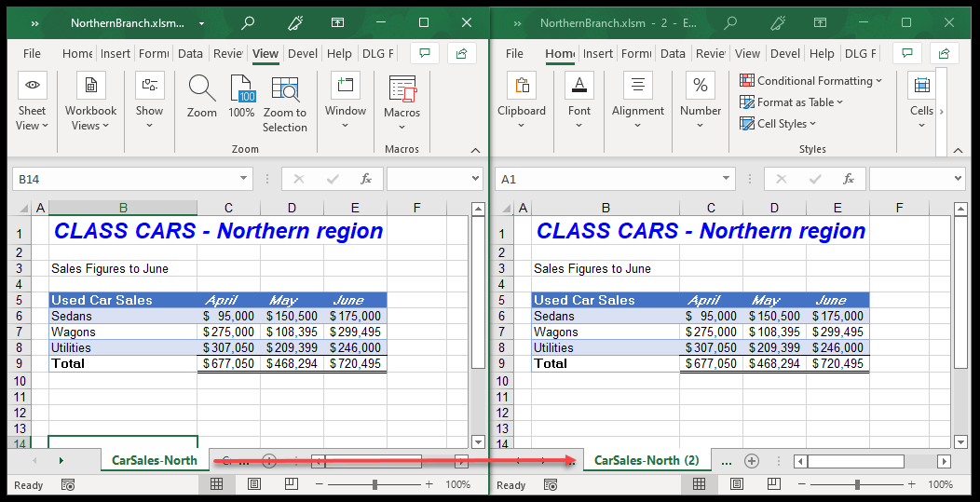The image size is (980, 502).
Task: Click the zoom slider in left status bar
Action: 374,484
